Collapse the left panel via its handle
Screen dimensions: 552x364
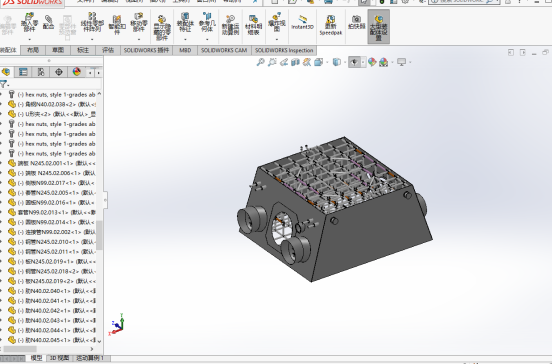pyautogui.click(x=105, y=200)
